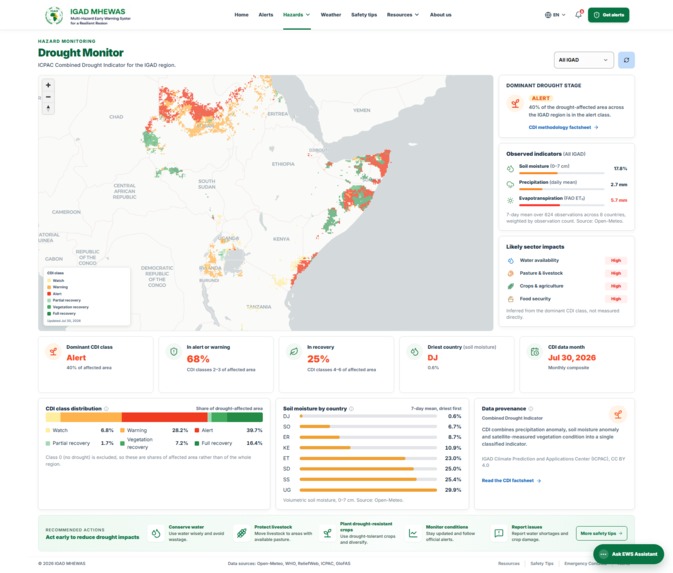Click High badge for Water availability
Image resolution: width=673 pixels, height=573 pixels.
616,261
